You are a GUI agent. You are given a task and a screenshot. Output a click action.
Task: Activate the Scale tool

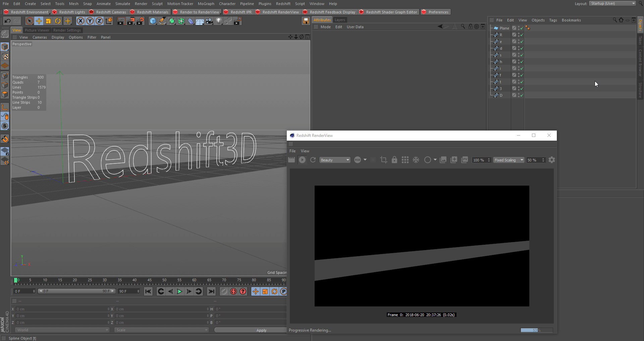point(48,21)
